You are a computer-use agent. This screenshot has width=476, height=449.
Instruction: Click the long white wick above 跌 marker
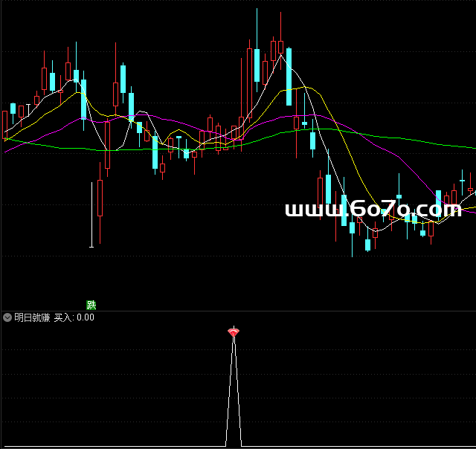[91, 216]
